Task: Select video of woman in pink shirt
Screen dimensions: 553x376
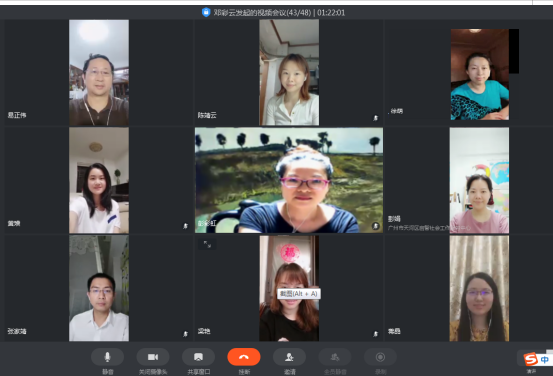Action: pos(479,180)
